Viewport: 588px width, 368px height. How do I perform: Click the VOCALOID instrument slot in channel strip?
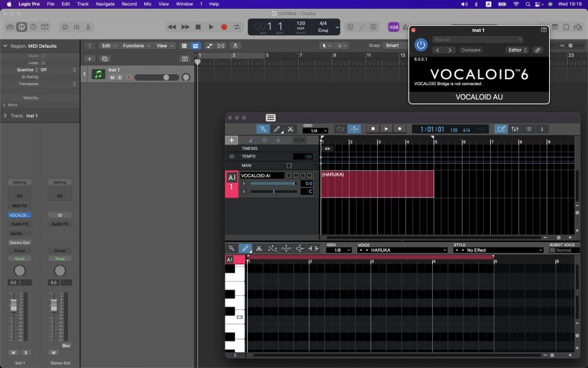pos(20,215)
